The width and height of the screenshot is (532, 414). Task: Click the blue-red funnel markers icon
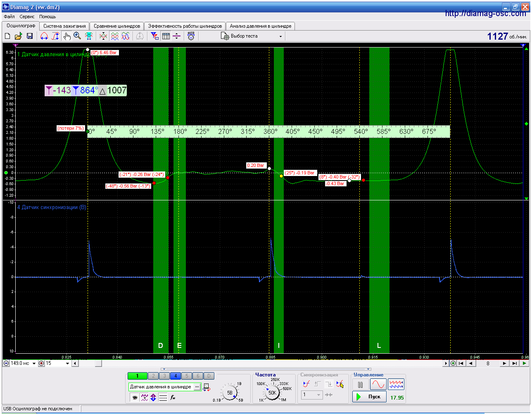click(154, 36)
